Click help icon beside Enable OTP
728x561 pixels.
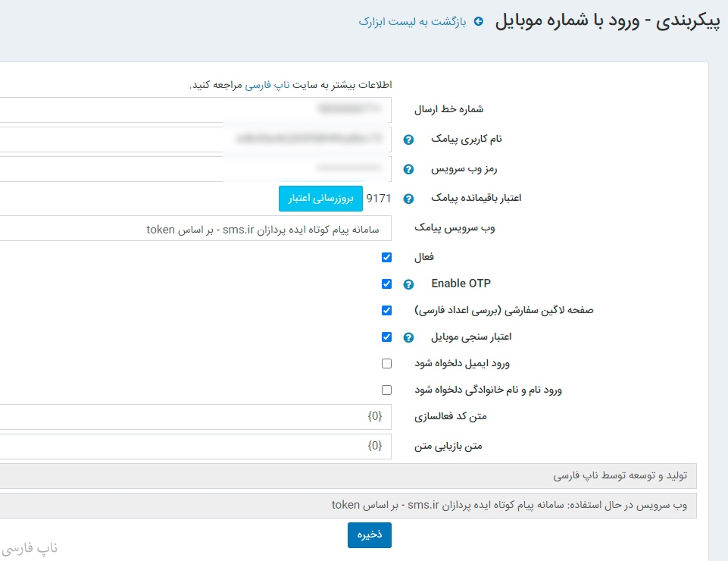pos(408,284)
